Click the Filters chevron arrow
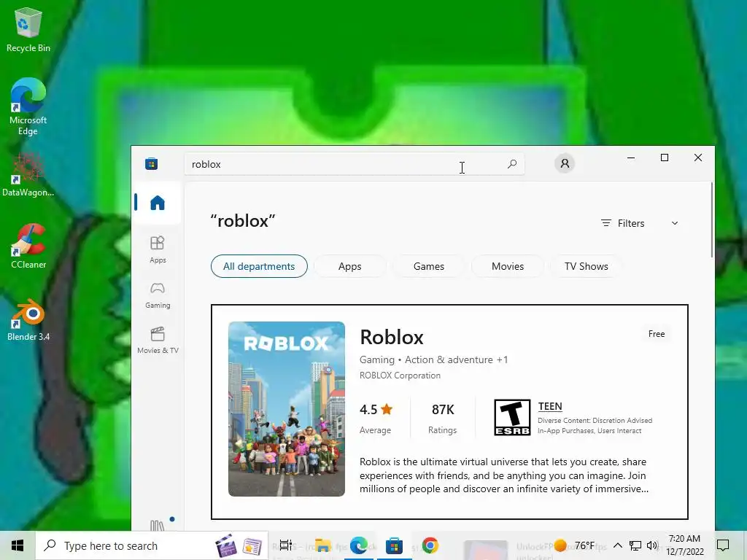747x560 pixels. (675, 223)
